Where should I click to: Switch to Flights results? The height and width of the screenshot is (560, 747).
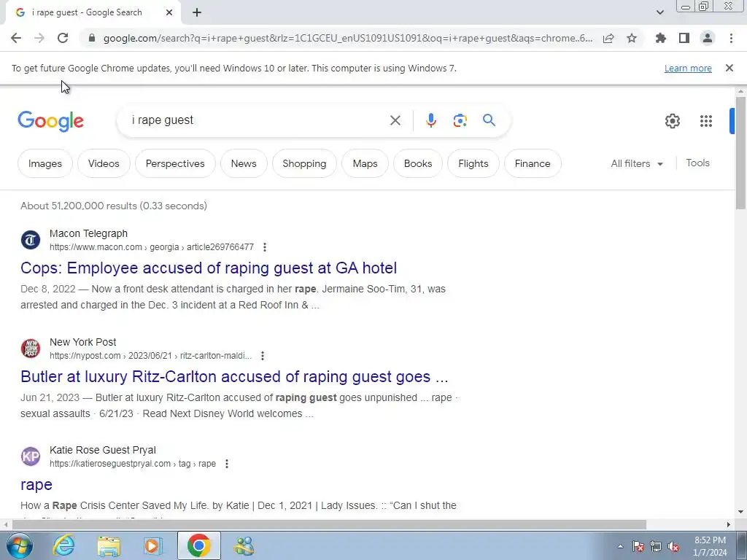pos(473,163)
